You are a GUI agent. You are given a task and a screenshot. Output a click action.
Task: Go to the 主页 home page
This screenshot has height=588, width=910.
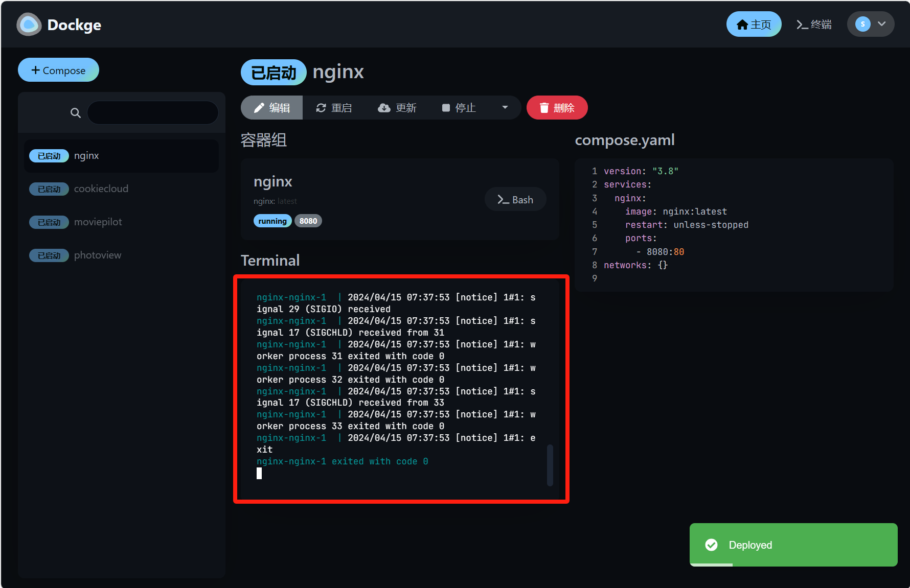[754, 25]
